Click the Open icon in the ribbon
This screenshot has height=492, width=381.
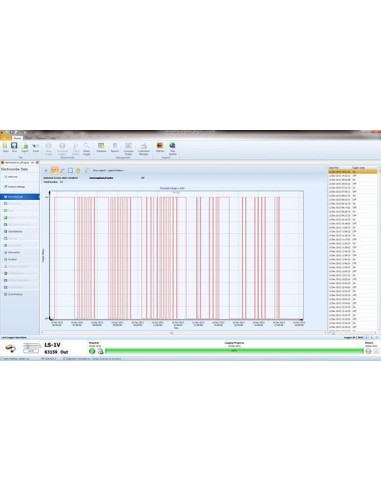5,147
